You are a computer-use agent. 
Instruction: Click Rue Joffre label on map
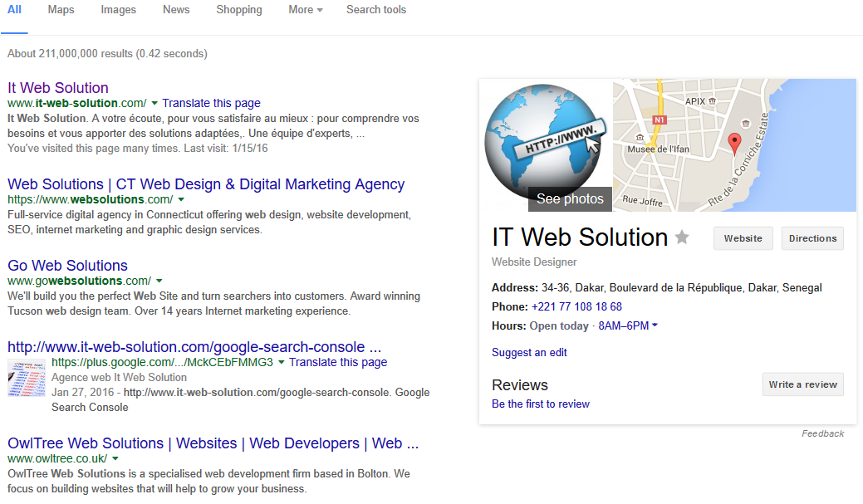642,201
